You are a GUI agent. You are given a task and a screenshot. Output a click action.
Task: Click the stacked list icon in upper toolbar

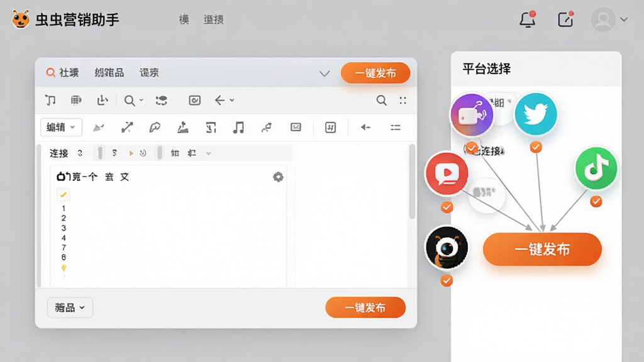tap(76, 100)
